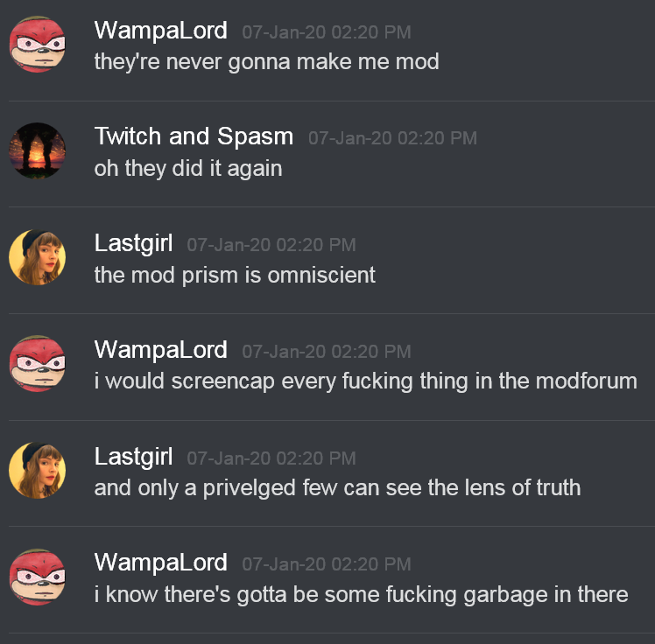Click the WampaLord username on the last message
Image resolution: width=655 pixels, height=644 pixels.
161,563
